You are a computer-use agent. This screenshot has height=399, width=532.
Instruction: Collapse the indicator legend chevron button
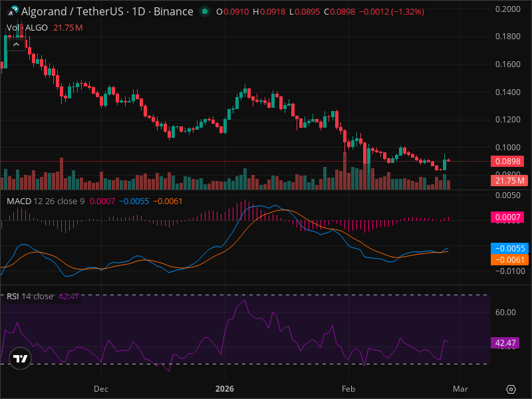pyautogui.click(x=16, y=45)
